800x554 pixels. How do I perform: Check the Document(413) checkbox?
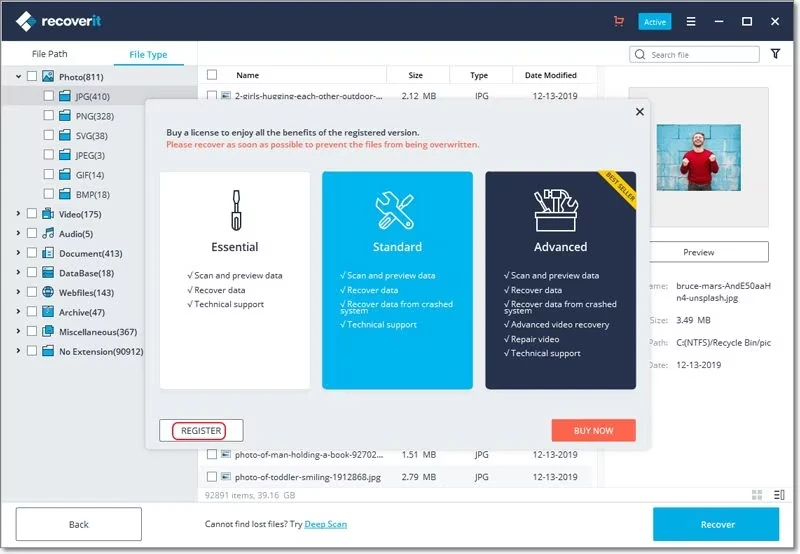[x=32, y=253]
